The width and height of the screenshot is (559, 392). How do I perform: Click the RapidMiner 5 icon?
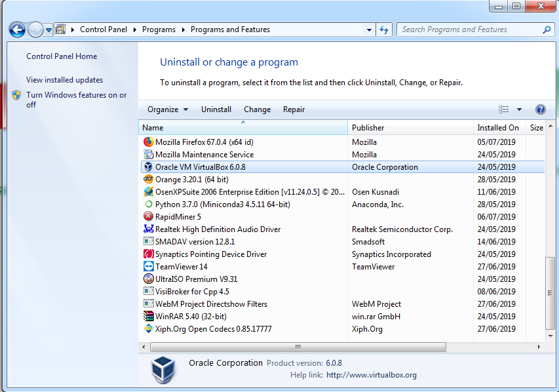click(x=147, y=216)
